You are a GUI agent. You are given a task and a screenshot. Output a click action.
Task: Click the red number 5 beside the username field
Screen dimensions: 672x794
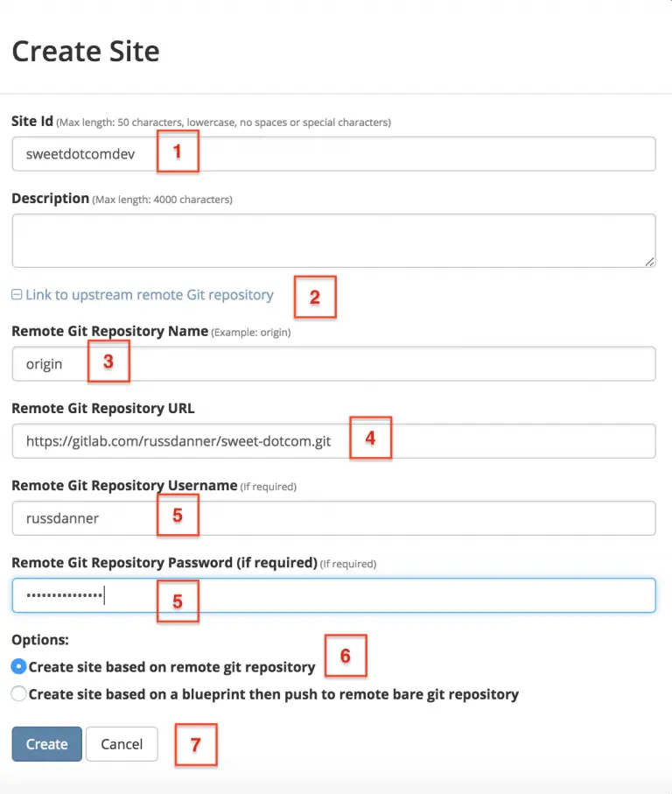[178, 516]
